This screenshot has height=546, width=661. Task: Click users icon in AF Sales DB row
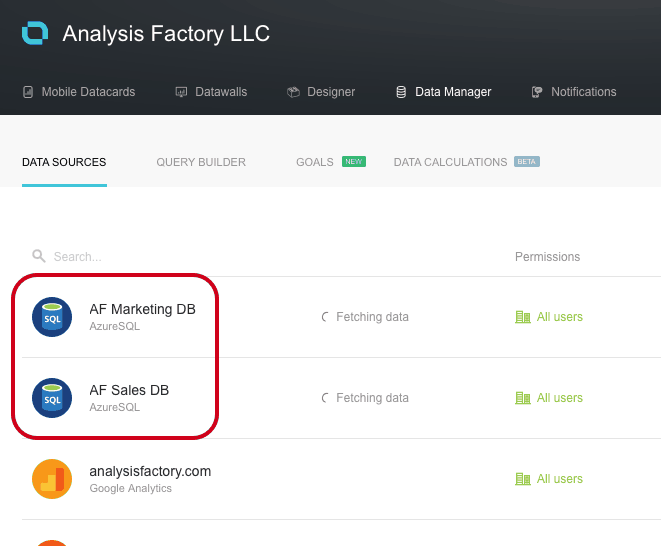522,398
